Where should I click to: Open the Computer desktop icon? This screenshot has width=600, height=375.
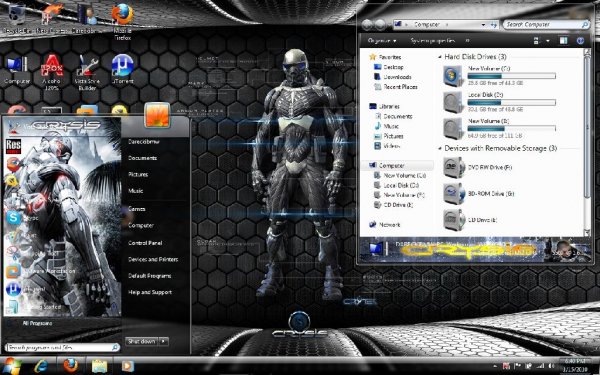point(16,70)
